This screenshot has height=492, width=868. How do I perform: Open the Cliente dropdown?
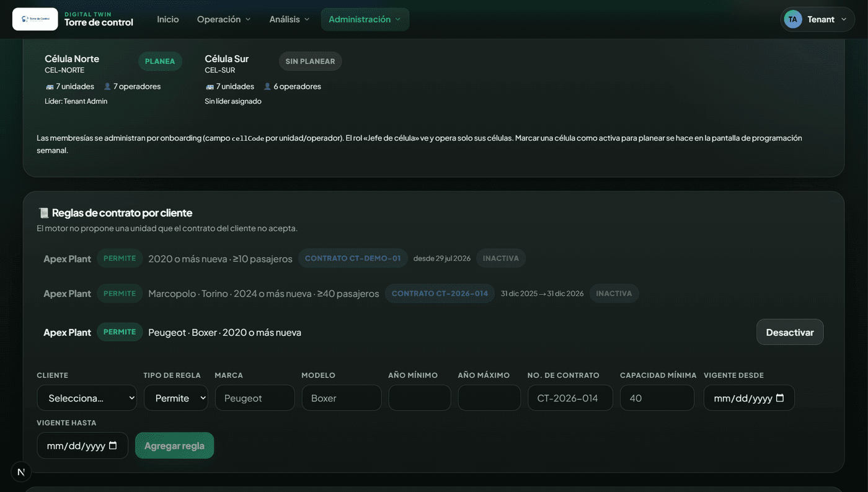pyautogui.click(x=87, y=398)
